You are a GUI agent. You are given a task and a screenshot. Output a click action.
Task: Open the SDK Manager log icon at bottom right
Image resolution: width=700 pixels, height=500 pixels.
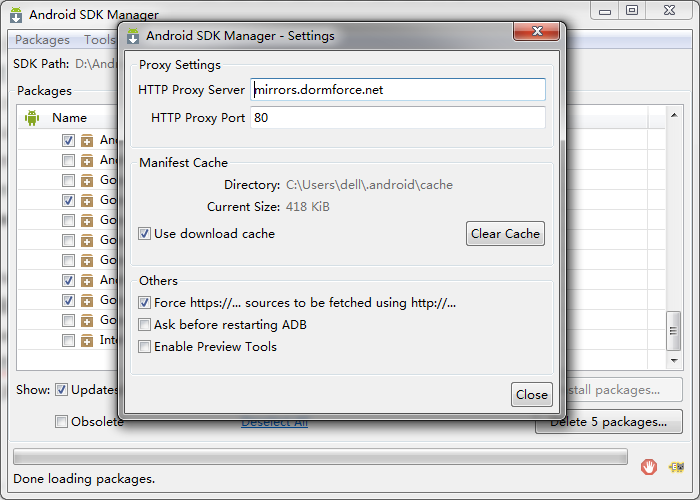(676, 467)
